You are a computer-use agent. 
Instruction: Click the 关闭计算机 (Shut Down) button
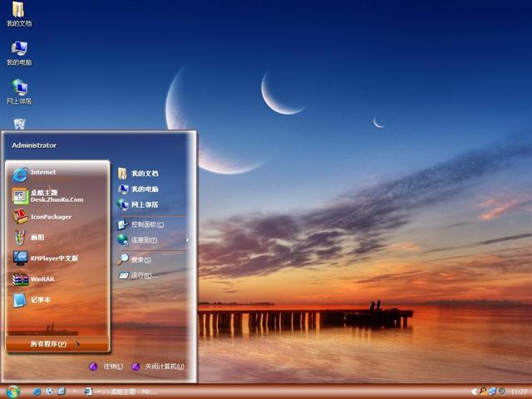158,367
